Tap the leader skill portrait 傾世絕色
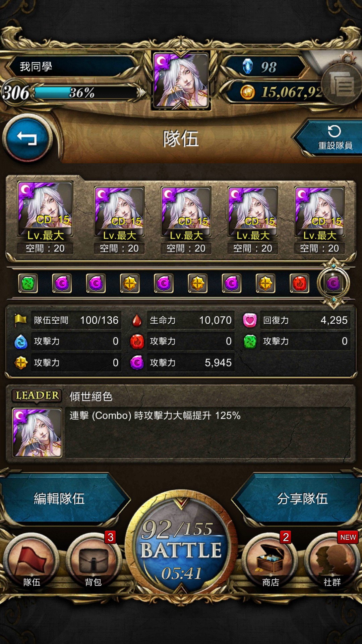 37,433
